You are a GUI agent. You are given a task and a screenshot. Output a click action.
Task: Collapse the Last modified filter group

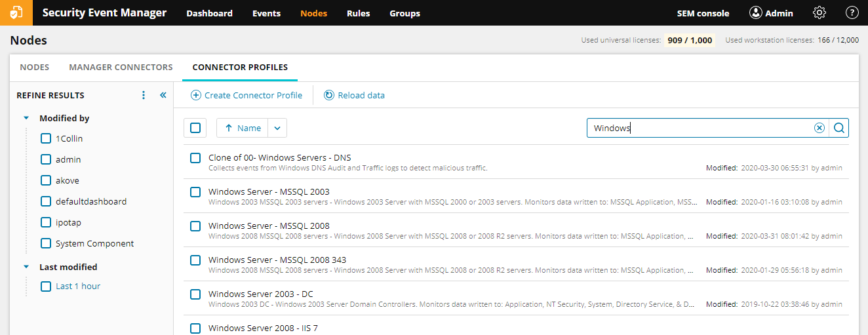click(x=26, y=267)
